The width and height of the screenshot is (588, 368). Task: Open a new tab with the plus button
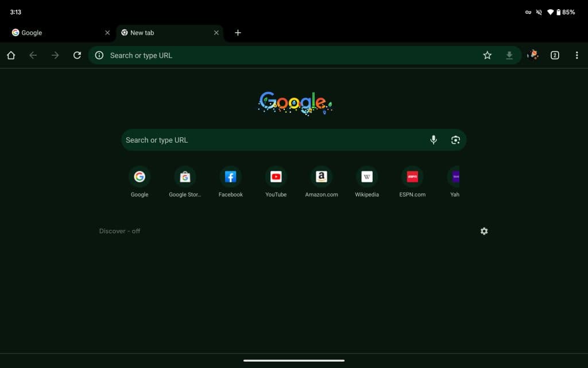tap(238, 33)
